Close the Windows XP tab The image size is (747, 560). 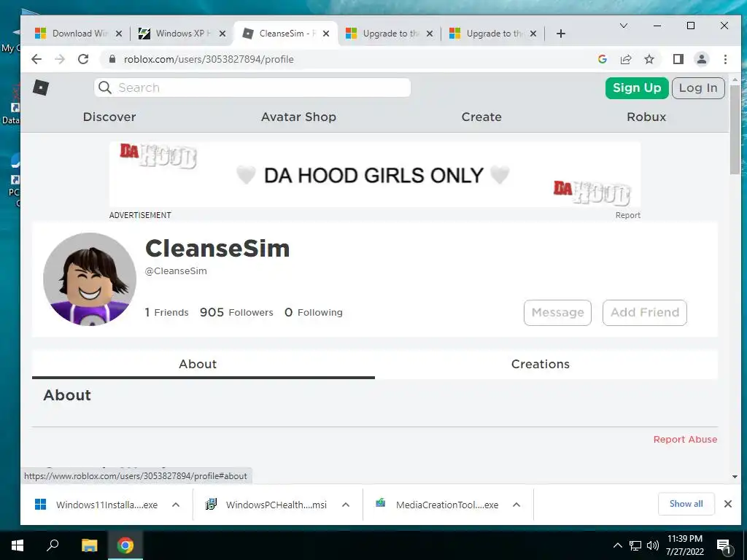(x=222, y=34)
